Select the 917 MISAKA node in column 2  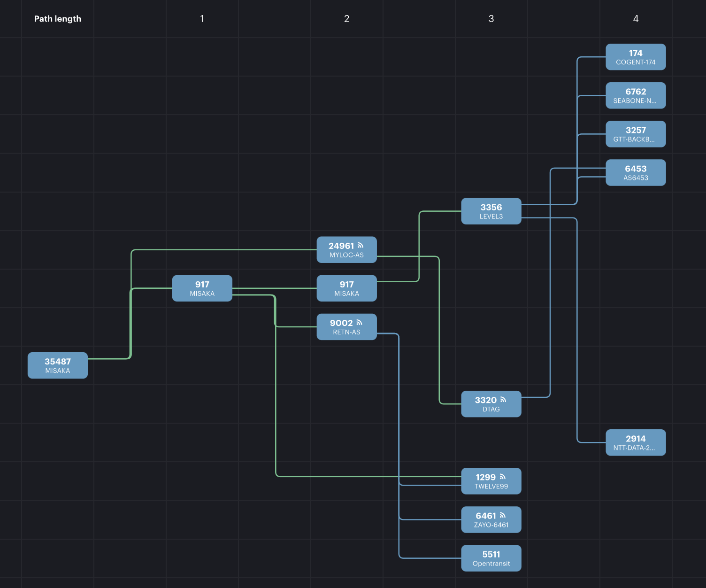(346, 288)
